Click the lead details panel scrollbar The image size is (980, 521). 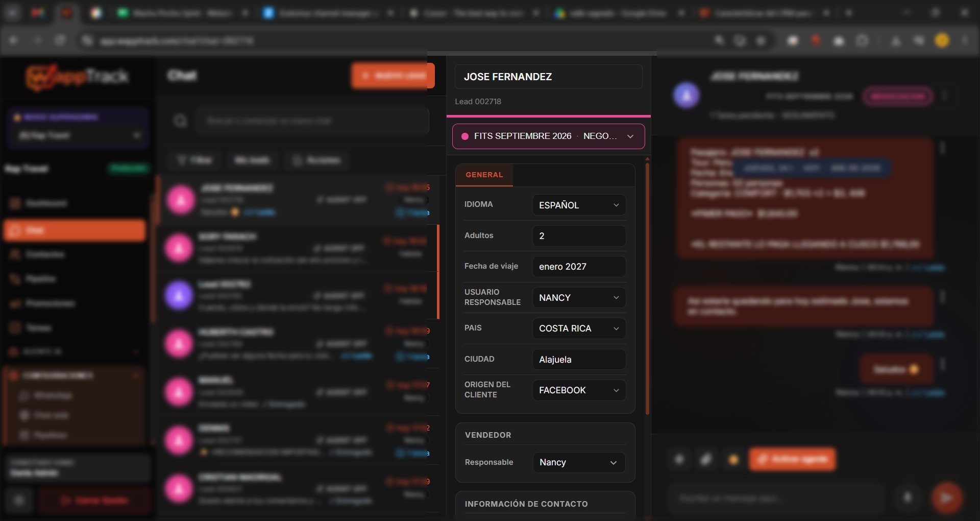[647, 289]
